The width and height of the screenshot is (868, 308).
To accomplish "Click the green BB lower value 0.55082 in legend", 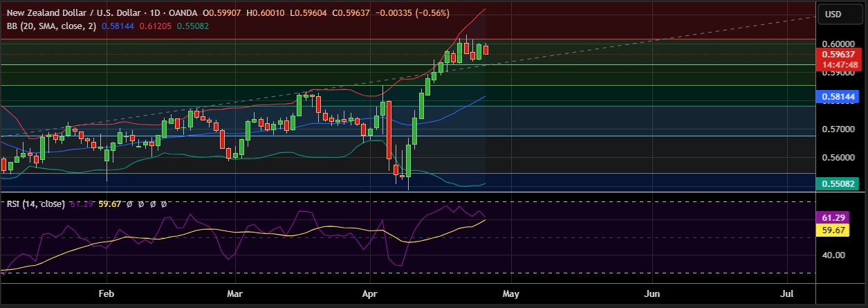I will [193, 26].
